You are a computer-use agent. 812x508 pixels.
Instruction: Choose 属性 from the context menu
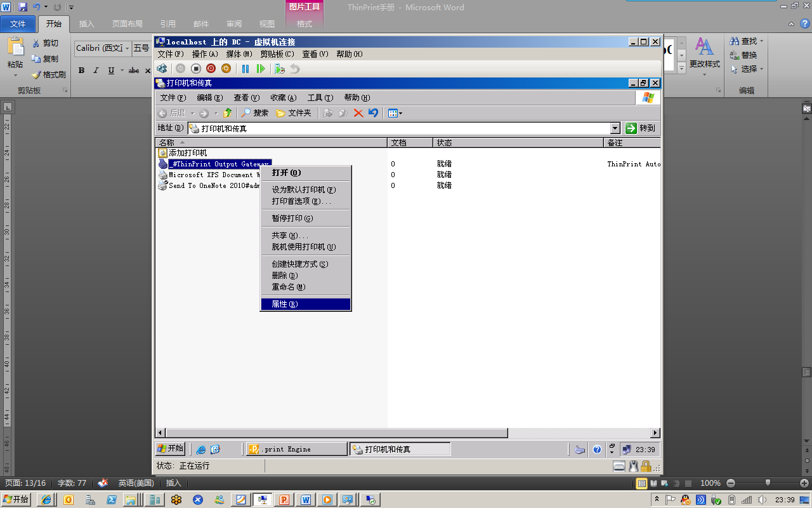pos(306,304)
